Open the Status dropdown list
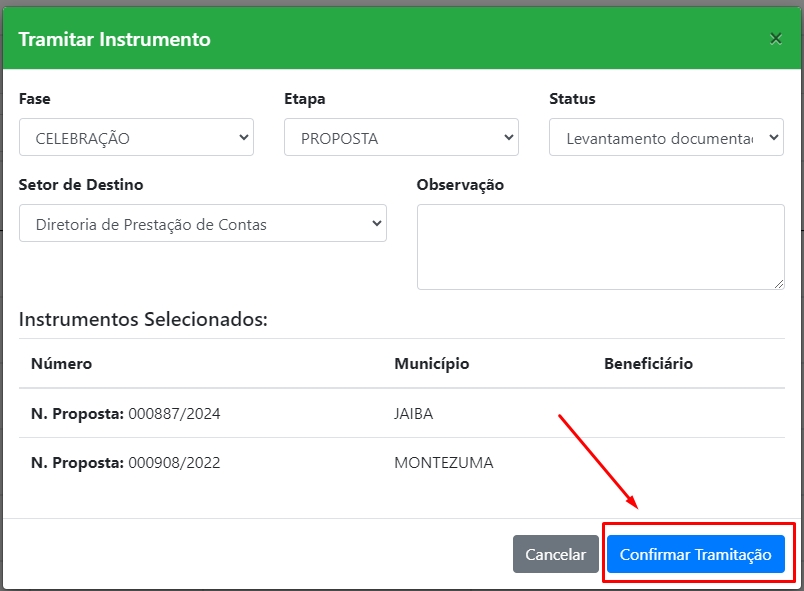 pos(666,138)
